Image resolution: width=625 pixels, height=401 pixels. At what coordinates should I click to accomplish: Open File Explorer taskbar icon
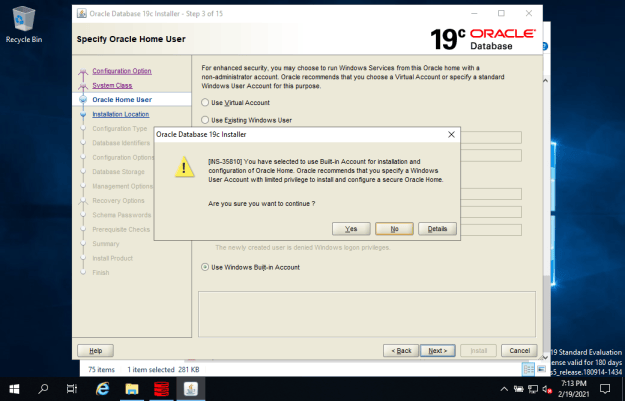point(132,389)
